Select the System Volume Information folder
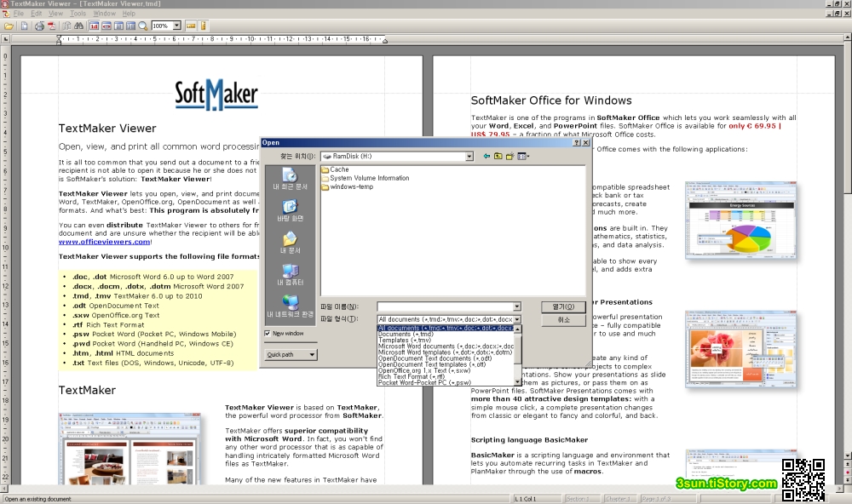Screen dimensions: 852x504 click(x=366, y=178)
